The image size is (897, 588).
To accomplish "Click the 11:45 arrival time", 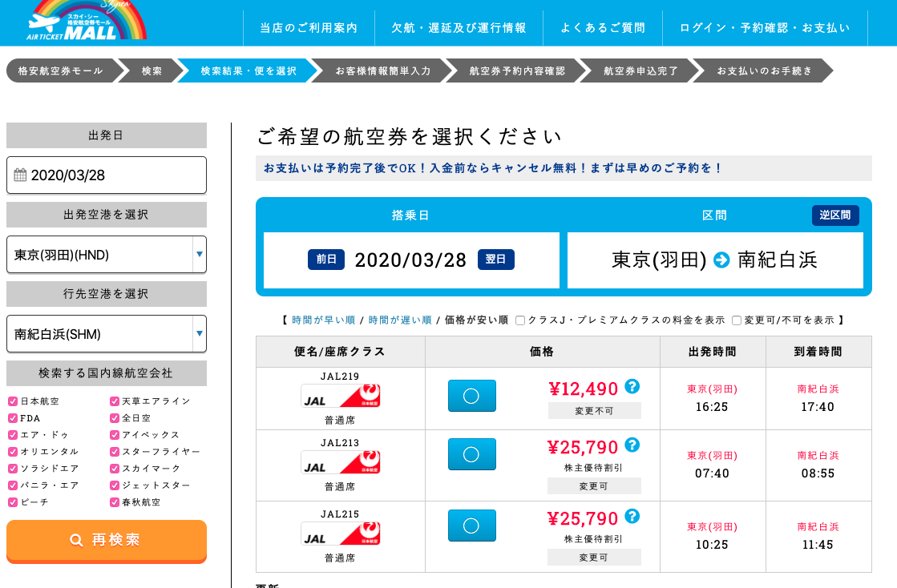I will [x=818, y=545].
